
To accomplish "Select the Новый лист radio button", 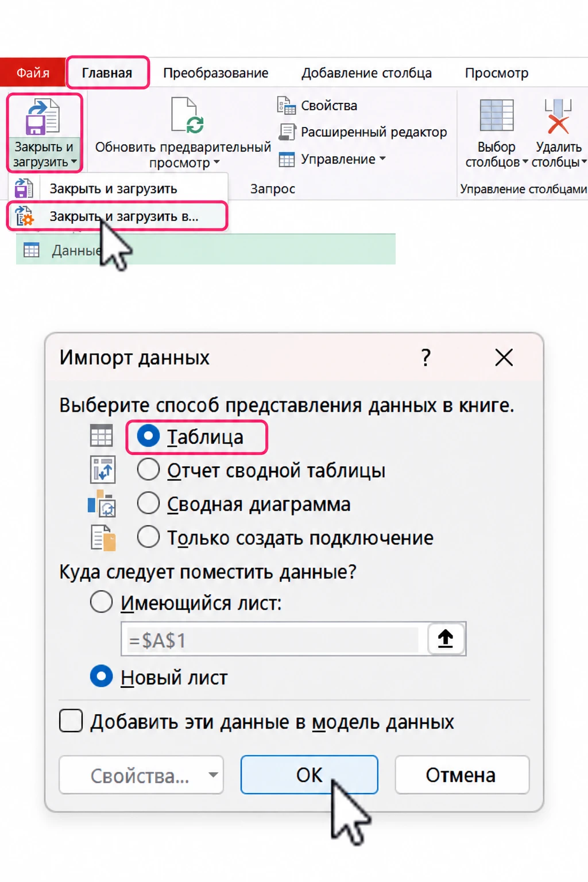I will tap(102, 676).
